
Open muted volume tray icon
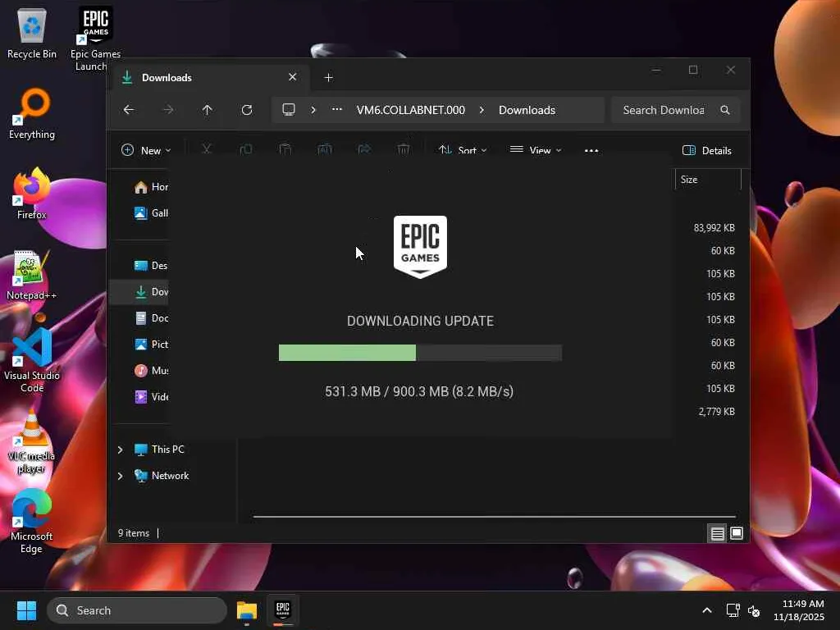(x=754, y=610)
